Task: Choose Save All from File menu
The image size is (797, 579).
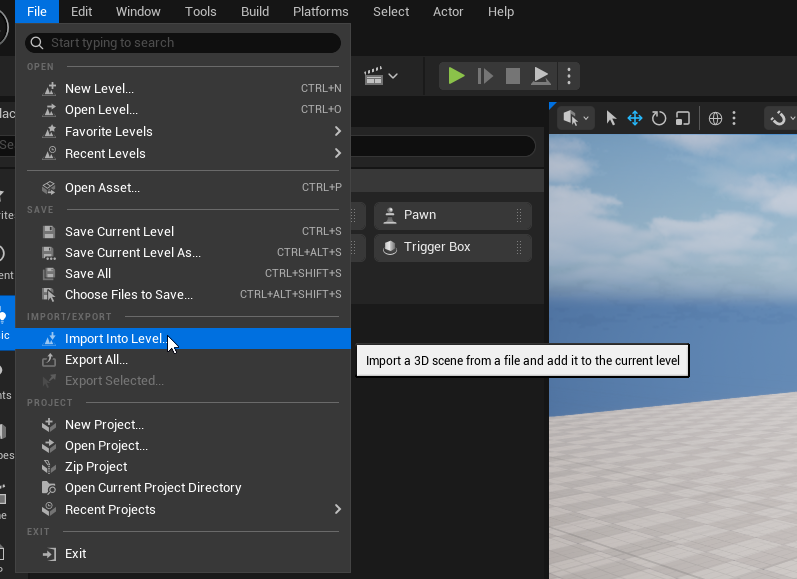Action: tap(88, 274)
